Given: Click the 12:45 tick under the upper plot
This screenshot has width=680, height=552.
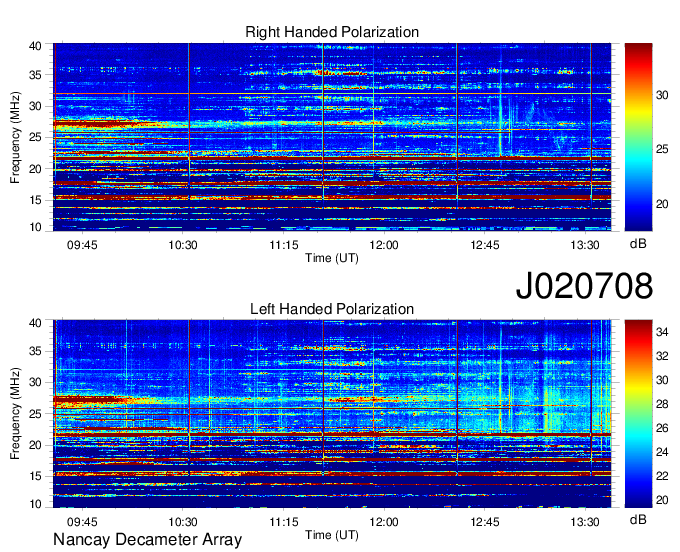Looking at the screenshot, I should tap(485, 245).
